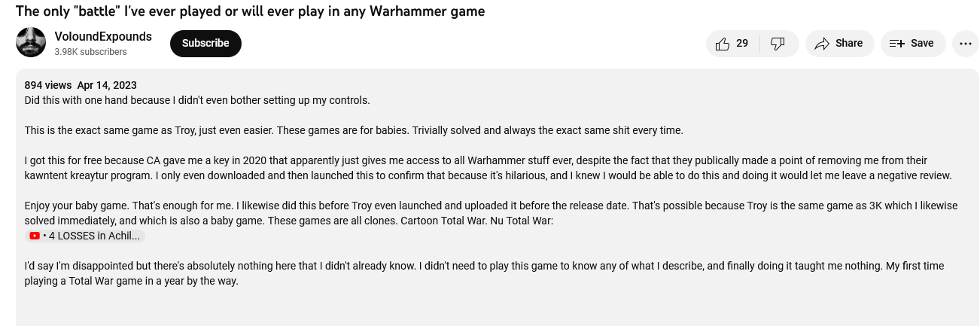Click the like count number 29
Viewport: 980px width, 326px height.
tap(742, 44)
